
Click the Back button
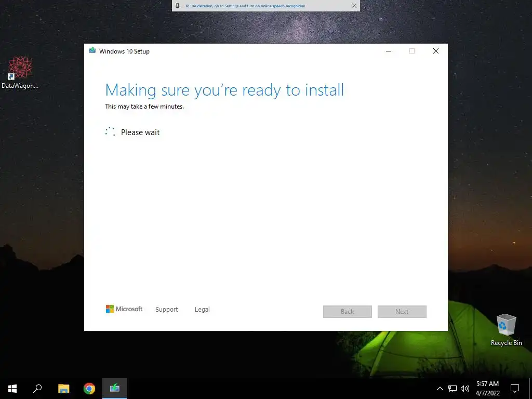pyautogui.click(x=348, y=312)
